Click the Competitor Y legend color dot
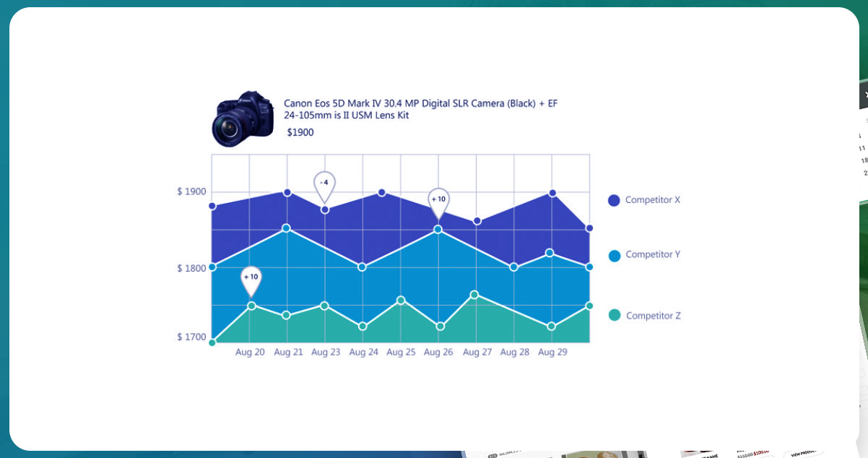 coord(615,256)
